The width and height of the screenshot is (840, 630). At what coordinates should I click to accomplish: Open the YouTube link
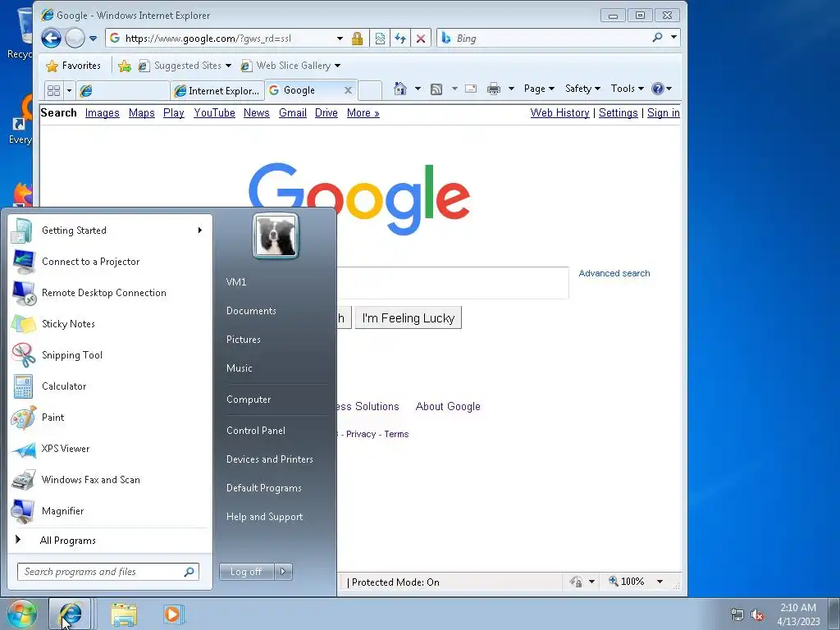click(x=214, y=113)
